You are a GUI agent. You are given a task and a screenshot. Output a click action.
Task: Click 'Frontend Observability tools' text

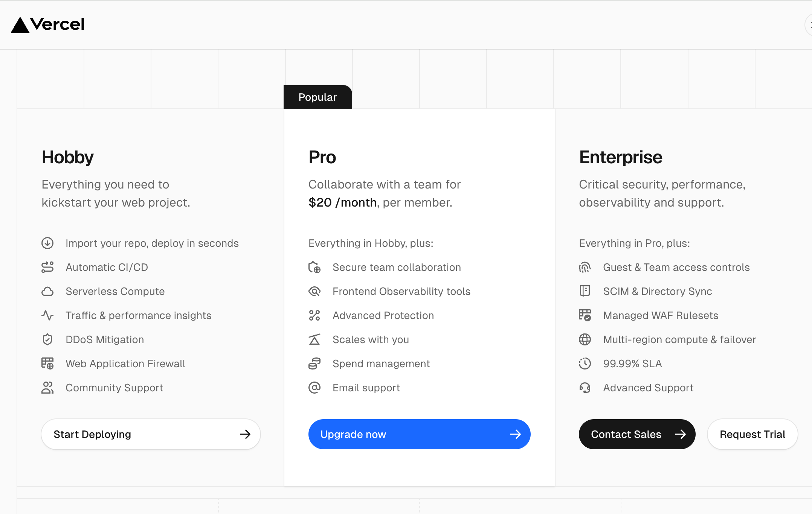tap(401, 291)
